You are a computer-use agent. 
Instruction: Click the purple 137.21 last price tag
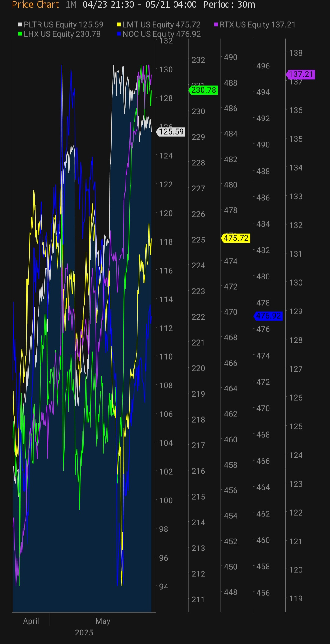301,74
